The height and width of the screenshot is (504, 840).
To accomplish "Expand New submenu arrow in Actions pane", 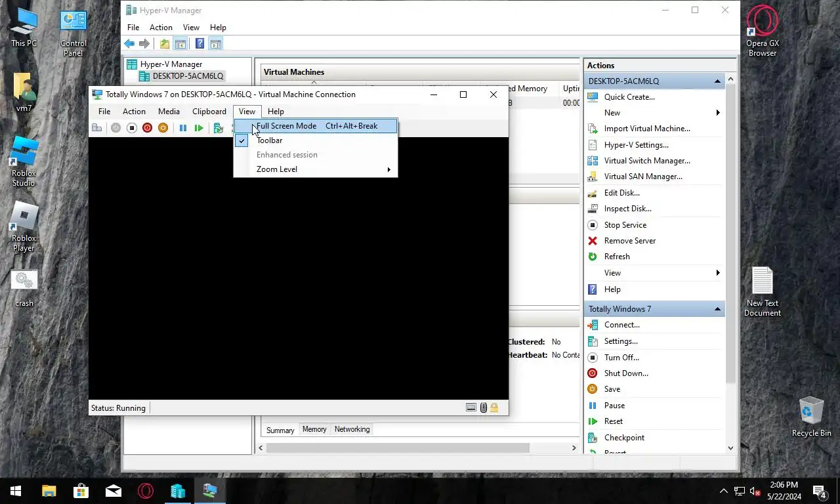I will (x=718, y=113).
